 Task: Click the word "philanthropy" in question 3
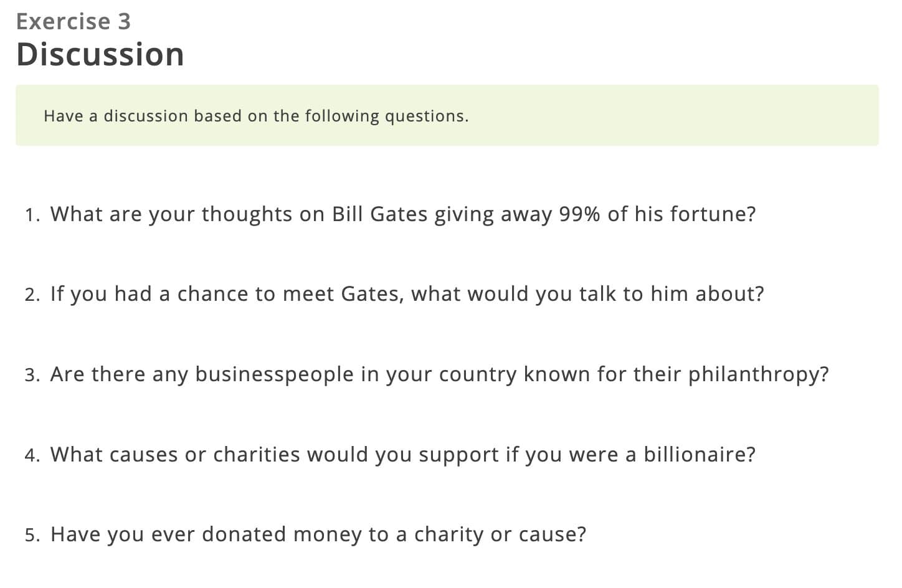click(x=754, y=374)
